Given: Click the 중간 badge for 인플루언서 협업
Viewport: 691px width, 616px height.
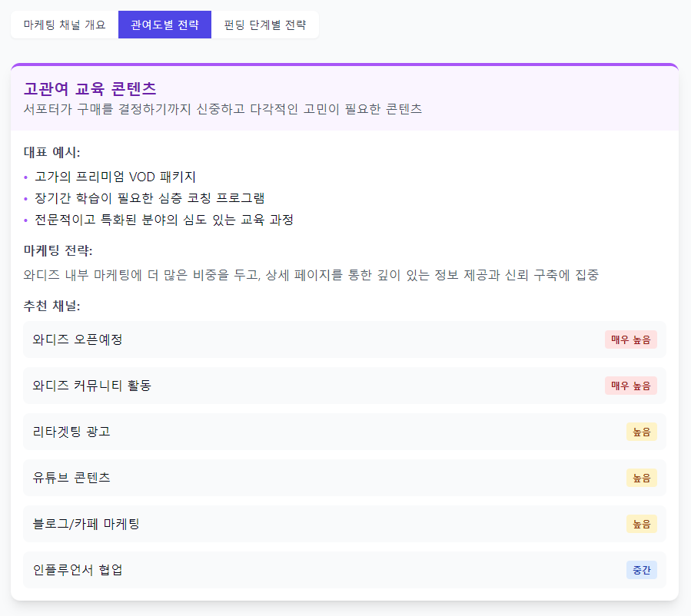Looking at the screenshot, I should click(x=642, y=570).
